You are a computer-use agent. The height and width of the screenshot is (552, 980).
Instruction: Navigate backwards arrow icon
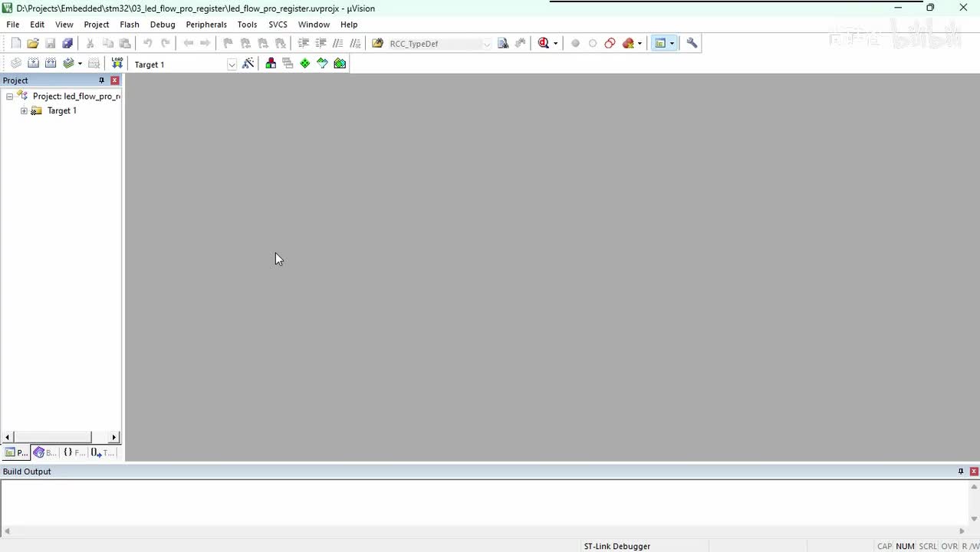tap(188, 44)
